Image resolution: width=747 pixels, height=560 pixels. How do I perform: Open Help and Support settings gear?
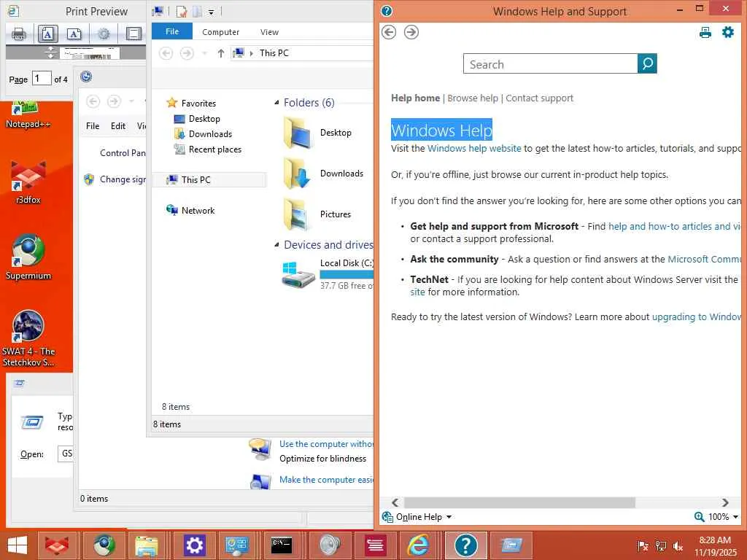point(728,32)
